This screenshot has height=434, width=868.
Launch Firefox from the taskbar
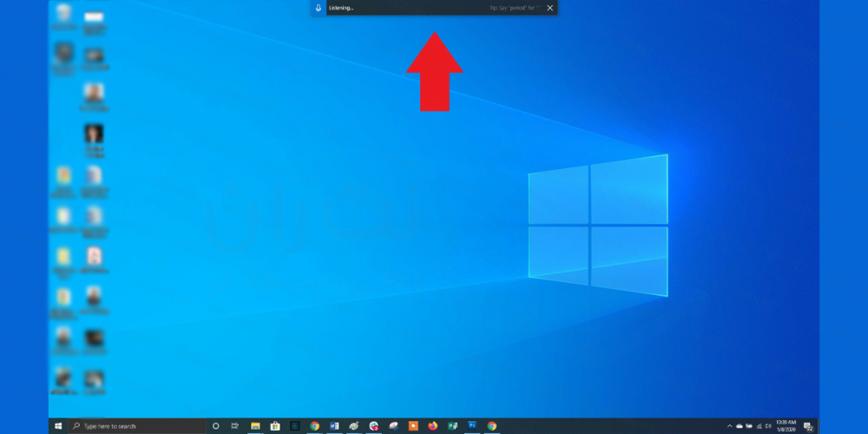pos(433,426)
